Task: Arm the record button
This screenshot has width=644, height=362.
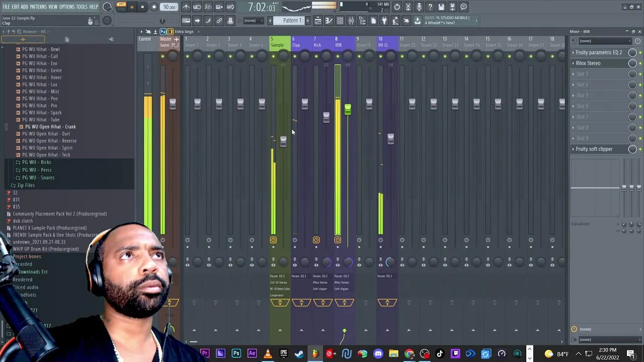Action: 154,7
